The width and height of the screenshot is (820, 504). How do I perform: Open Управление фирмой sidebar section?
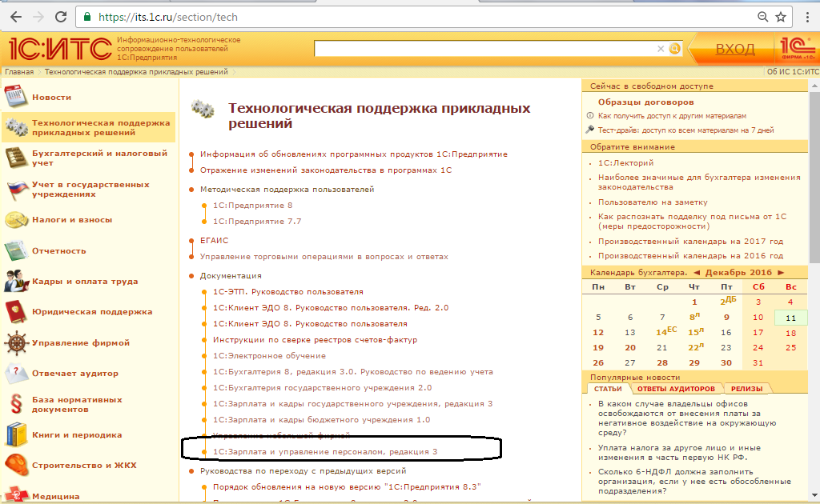(x=81, y=343)
